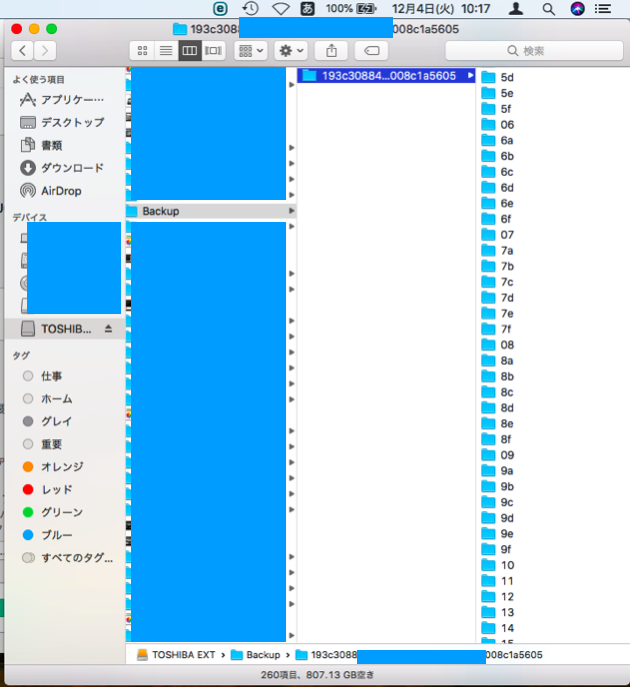Open folder 7c
The width and height of the screenshot is (630, 687).
click(497, 282)
